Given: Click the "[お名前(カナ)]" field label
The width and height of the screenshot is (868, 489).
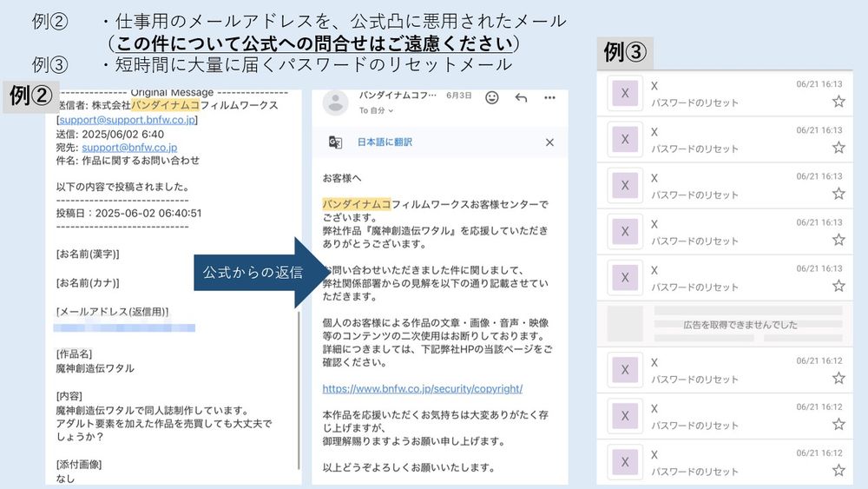Looking at the screenshot, I should coord(88,283).
